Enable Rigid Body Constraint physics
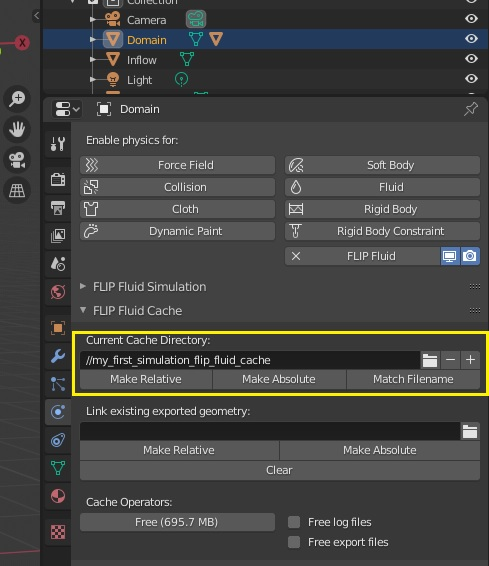This screenshot has height=566, width=489. tap(383, 231)
